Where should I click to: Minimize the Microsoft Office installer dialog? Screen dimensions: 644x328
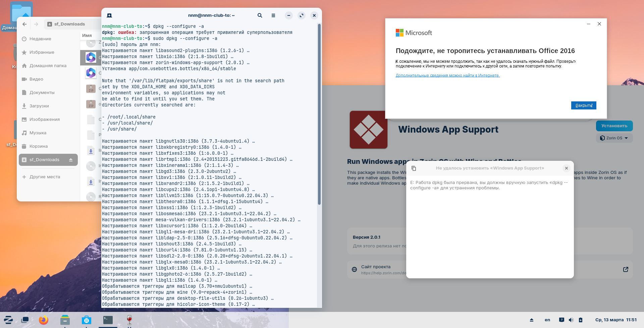(x=588, y=24)
